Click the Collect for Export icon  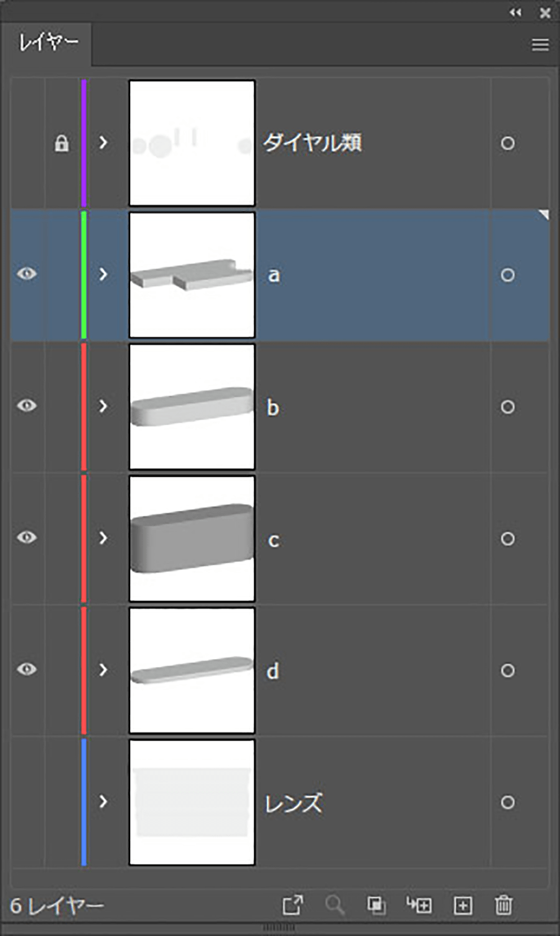[293, 905]
